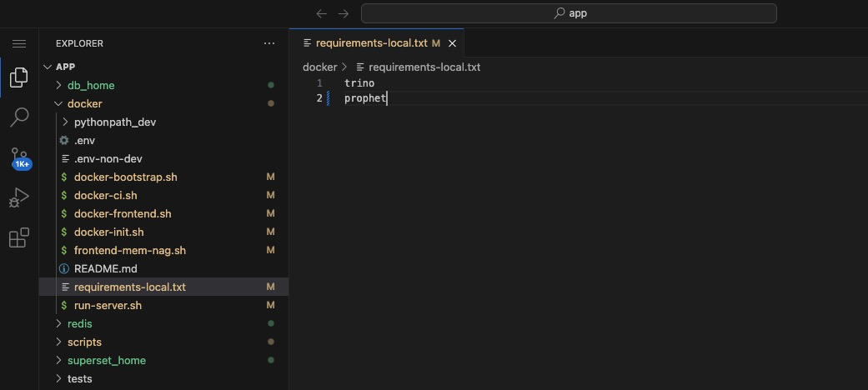Click the gear icon beside .env

[64, 141]
